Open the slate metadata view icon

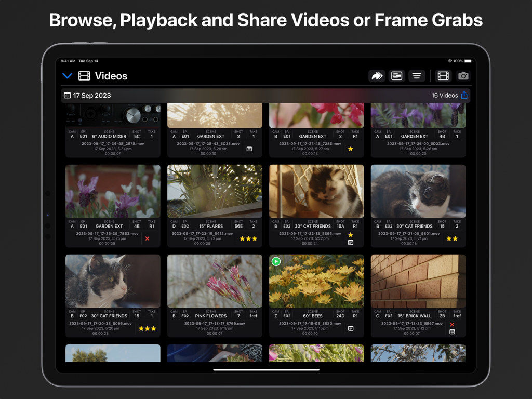click(x=397, y=76)
